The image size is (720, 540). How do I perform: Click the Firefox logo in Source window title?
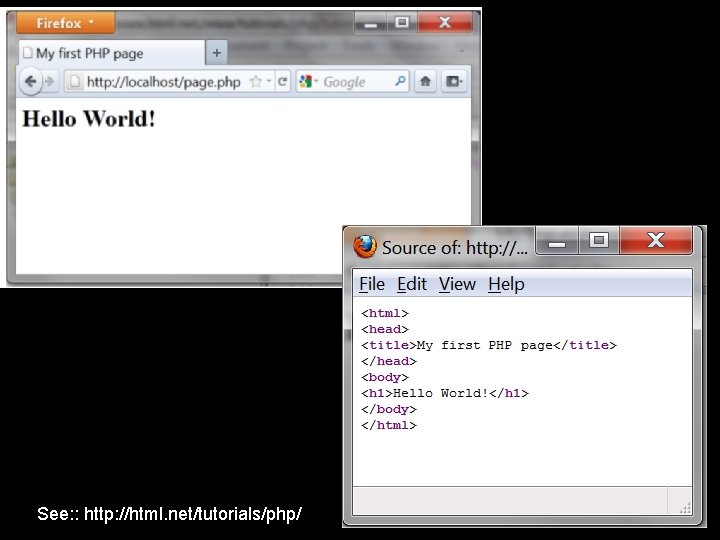tap(365, 247)
